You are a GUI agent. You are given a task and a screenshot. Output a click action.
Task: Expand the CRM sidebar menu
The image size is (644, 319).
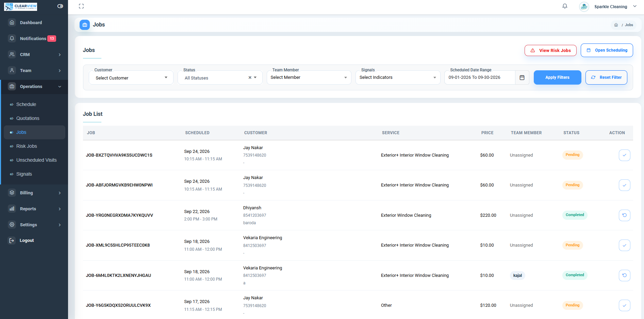click(34, 54)
